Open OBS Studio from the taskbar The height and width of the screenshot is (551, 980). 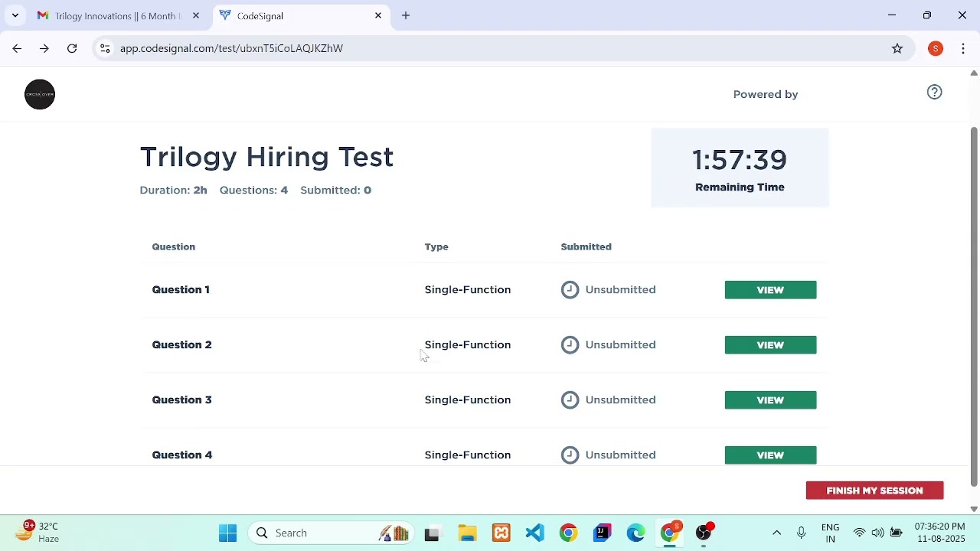pos(704,533)
